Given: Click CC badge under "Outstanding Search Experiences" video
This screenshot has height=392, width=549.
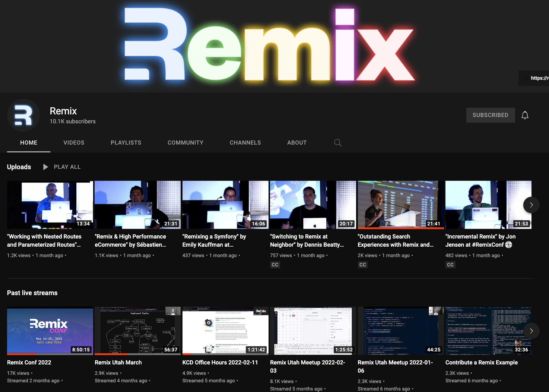Looking at the screenshot, I should click(363, 265).
